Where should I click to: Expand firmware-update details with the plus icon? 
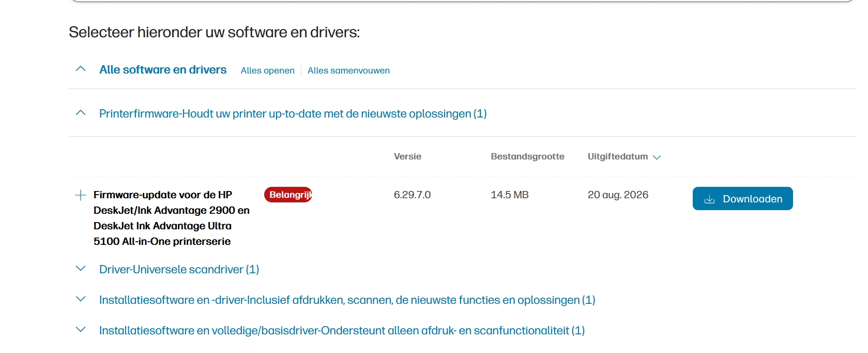pyautogui.click(x=81, y=195)
